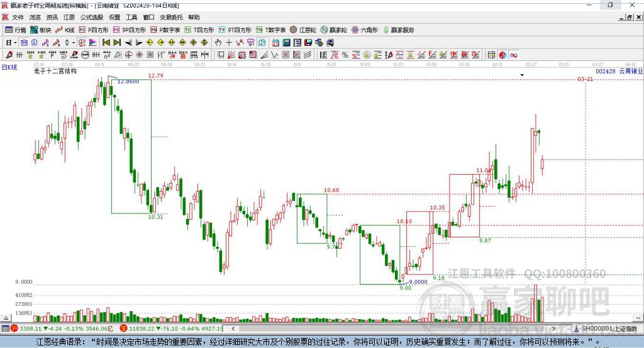Click the 11838.22 index value in status bar
The width and height of the screenshot is (644, 348).
pyautogui.click(x=140, y=329)
